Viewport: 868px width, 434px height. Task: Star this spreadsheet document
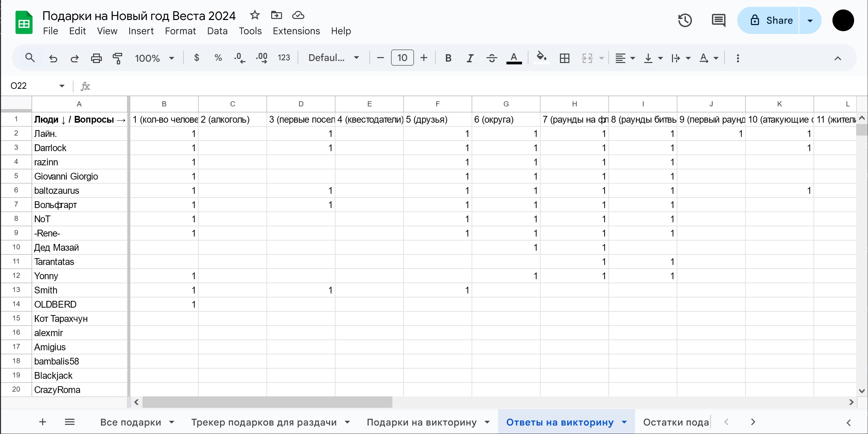[255, 15]
